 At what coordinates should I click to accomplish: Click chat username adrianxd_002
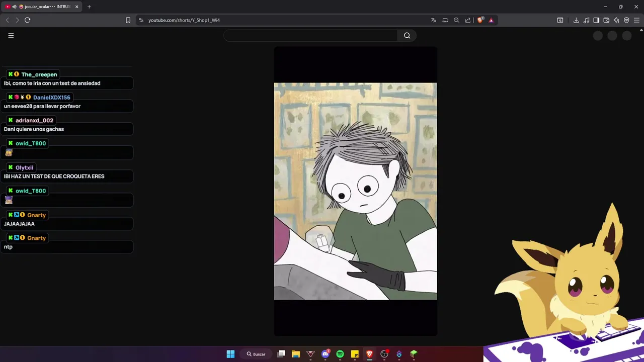coord(34,121)
